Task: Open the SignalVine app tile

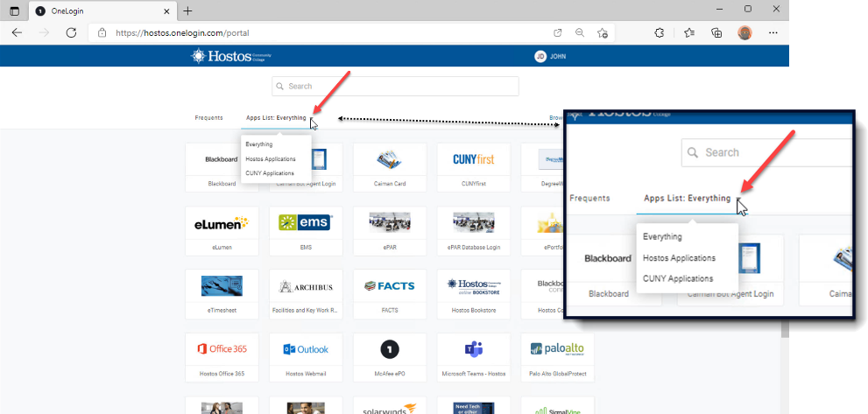Action: (x=557, y=405)
